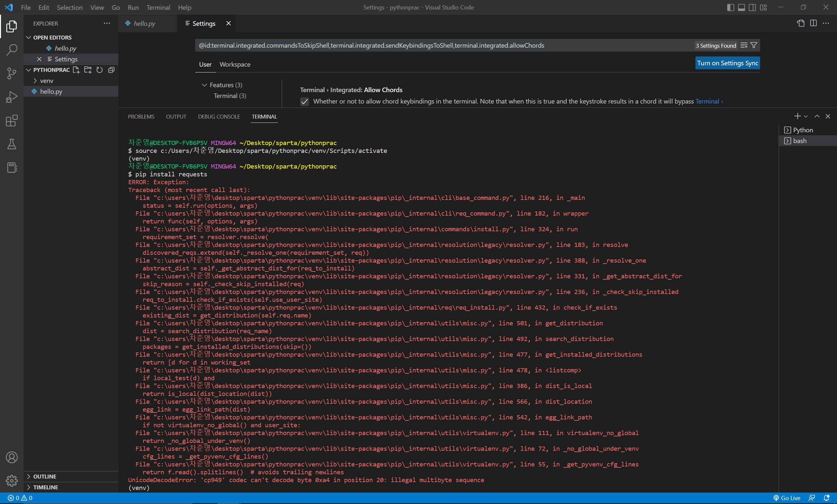Select Terminal (3) in settings tree
Viewport: 837px width, 504px height.
click(x=230, y=96)
